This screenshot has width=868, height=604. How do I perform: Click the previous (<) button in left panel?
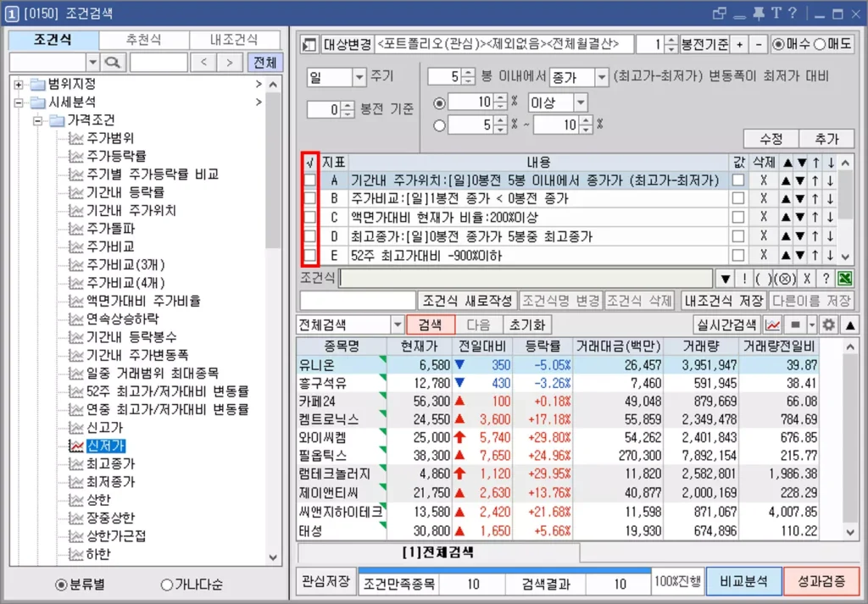[x=204, y=63]
